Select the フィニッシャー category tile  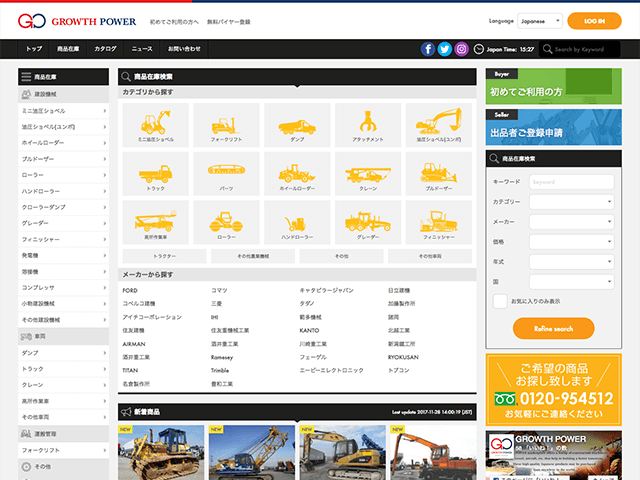click(439, 222)
